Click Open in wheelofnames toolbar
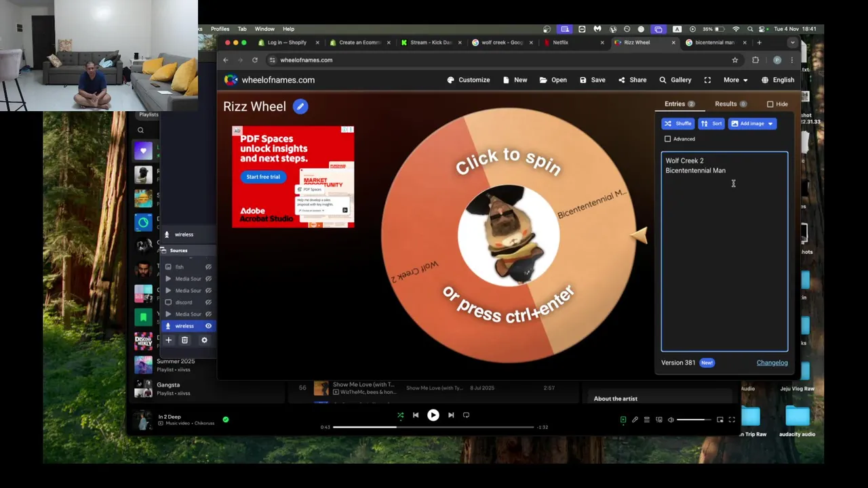 pos(553,80)
